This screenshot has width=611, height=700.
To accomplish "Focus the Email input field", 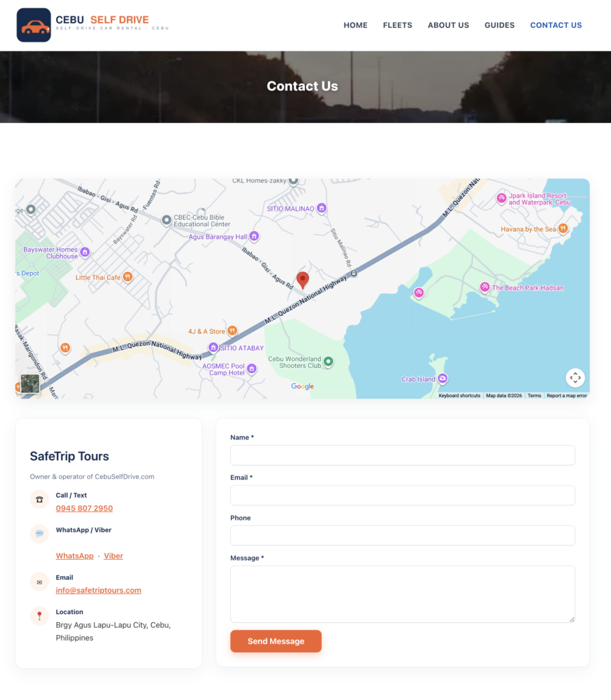I will [x=403, y=496].
